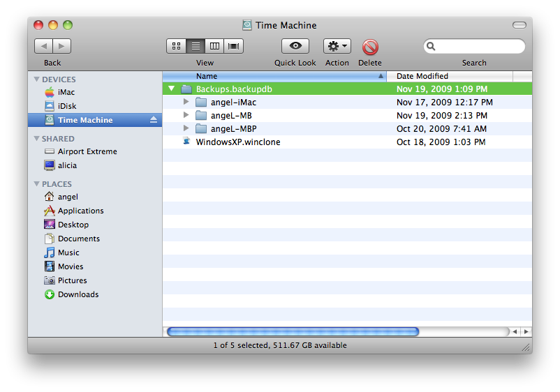Screen dimensions: 560x392
Task: Go forward with the right arrow button
Action: click(x=61, y=46)
